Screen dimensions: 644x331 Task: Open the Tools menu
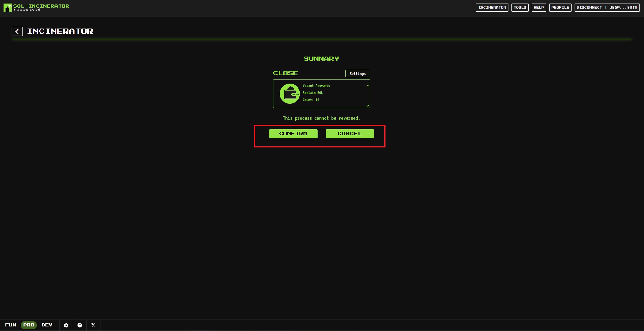pos(520,8)
